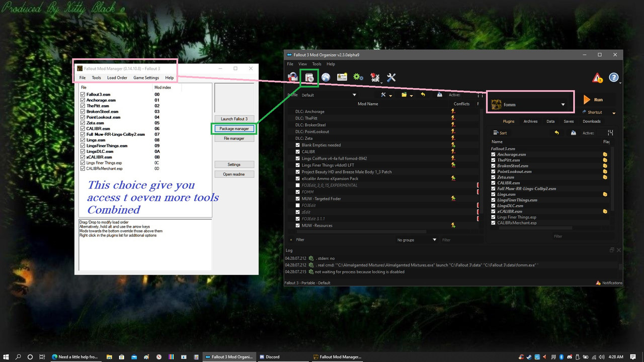Click the Conflicts column header

tap(461, 104)
